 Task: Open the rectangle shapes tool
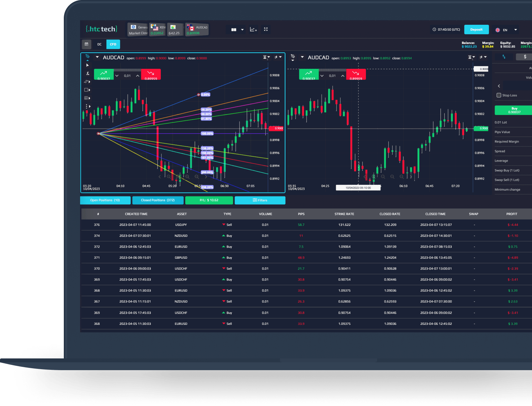[x=87, y=90]
